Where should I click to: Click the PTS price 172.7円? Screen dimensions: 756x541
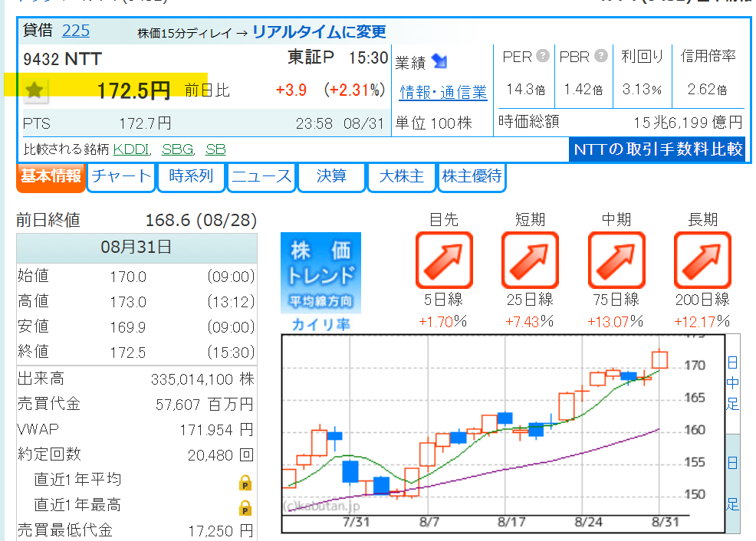coord(145,123)
